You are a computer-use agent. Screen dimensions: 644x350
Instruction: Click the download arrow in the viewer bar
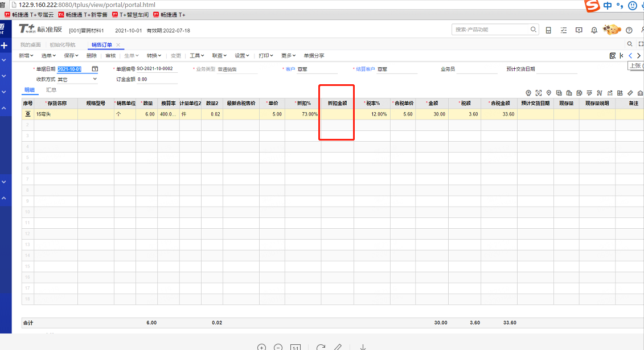coord(363,348)
